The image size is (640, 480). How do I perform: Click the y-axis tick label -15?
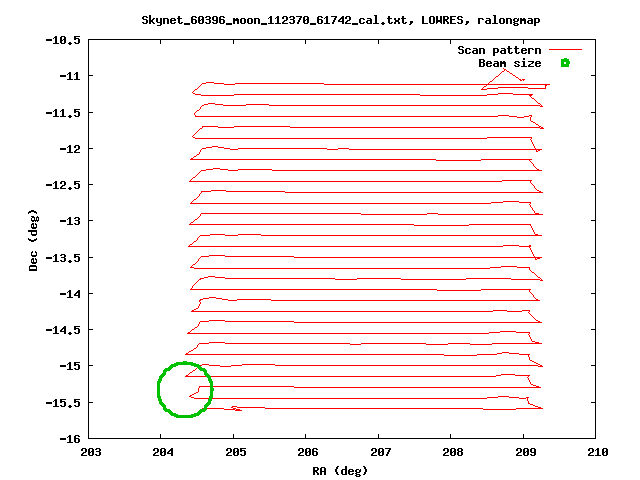70,366
